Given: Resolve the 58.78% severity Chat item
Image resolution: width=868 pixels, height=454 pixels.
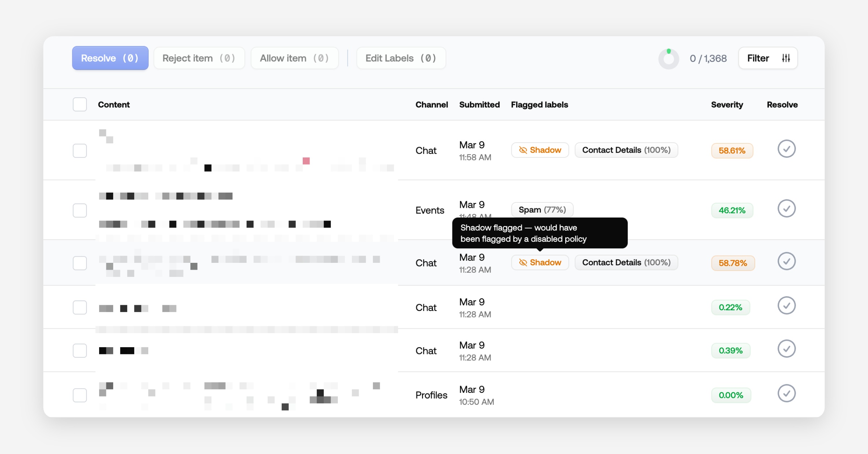Looking at the screenshot, I should 786,261.
